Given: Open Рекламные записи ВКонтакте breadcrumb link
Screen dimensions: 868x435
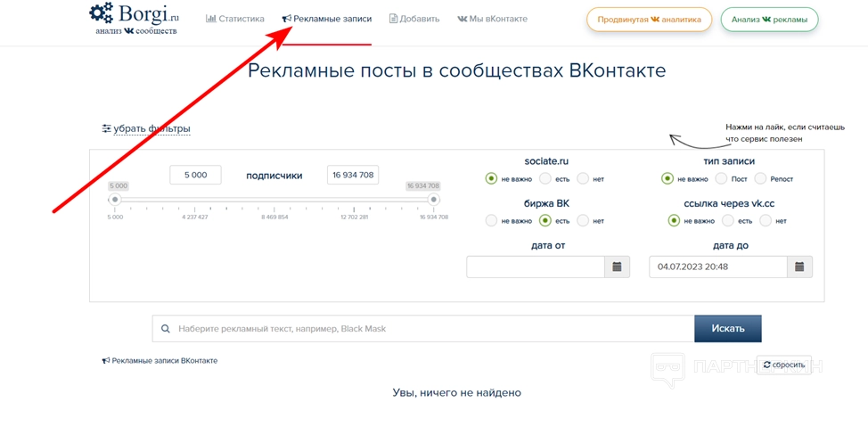Looking at the screenshot, I should pos(164,361).
